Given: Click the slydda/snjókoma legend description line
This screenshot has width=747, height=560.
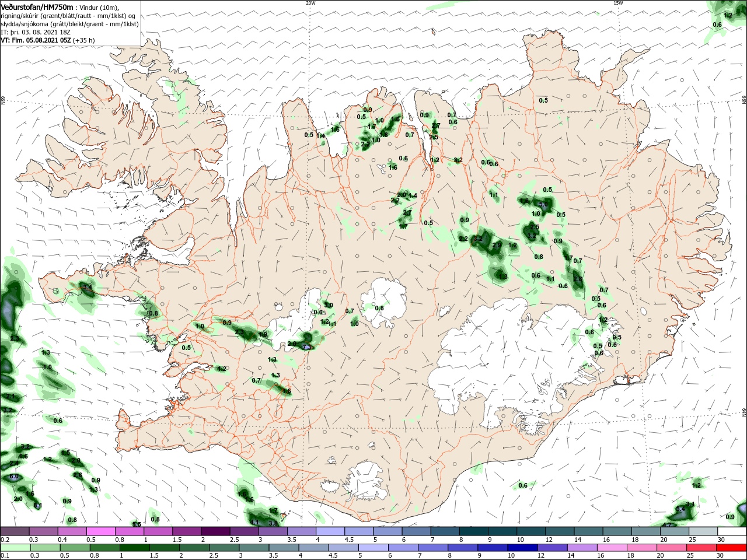Looking at the screenshot, I should point(69,24).
